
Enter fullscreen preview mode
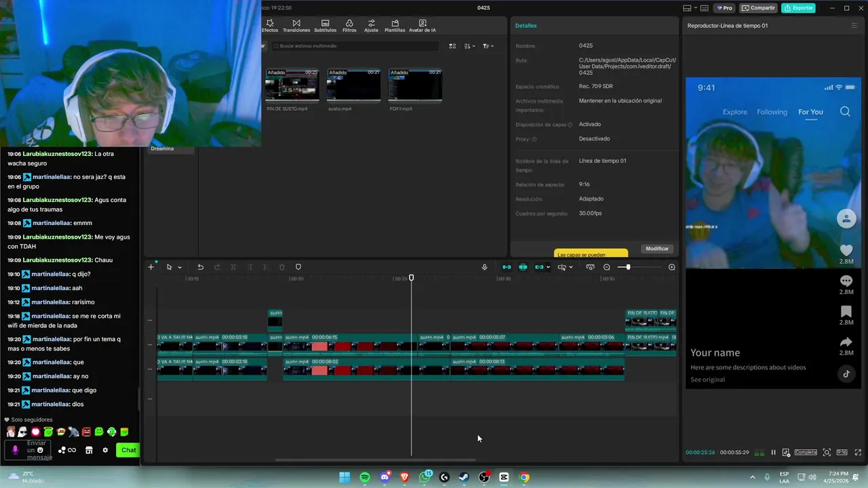pyautogui.click(x=858, y=452)
